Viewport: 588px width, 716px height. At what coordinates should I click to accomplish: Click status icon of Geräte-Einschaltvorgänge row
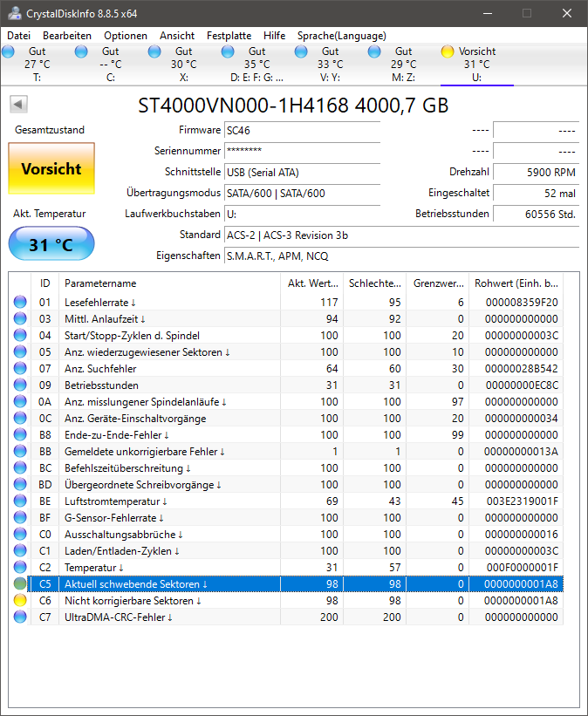[20, 419]
